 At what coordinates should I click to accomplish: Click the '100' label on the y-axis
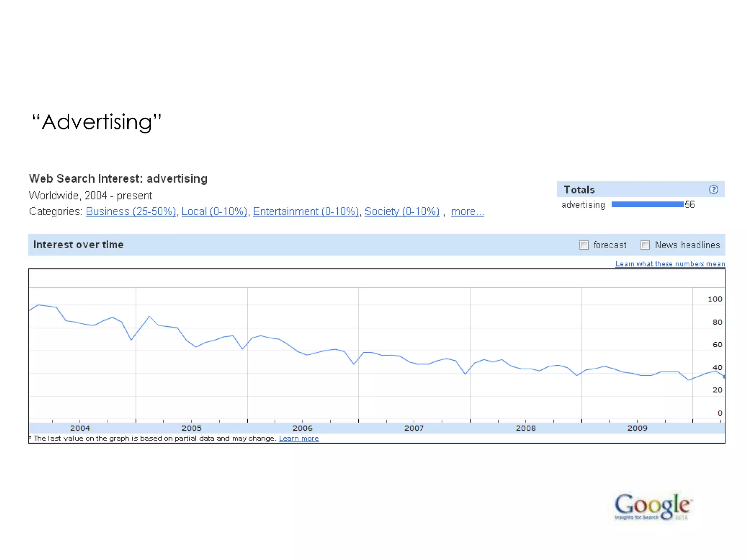[x=715, y=299]
